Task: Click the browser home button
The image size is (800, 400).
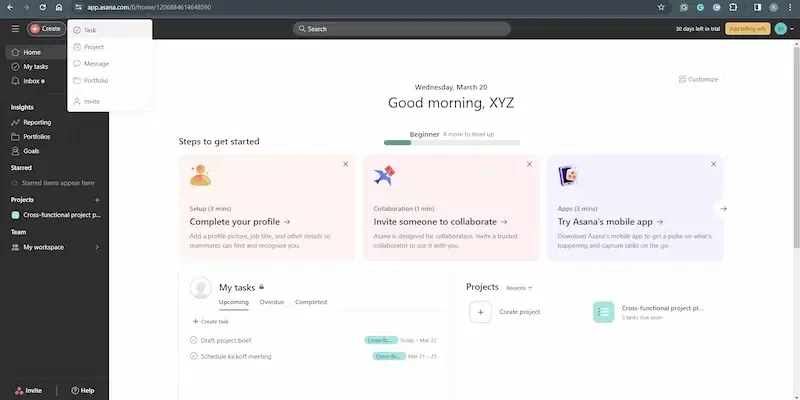Action: pyautogui.click(x=59, y=7)
